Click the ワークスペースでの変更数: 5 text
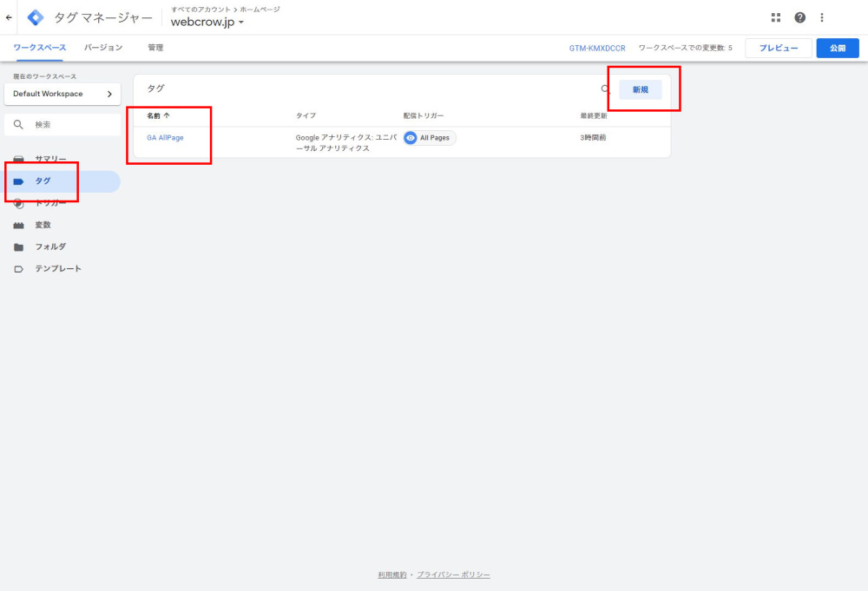This screenshot has width=868, height=591. [686, 48]
